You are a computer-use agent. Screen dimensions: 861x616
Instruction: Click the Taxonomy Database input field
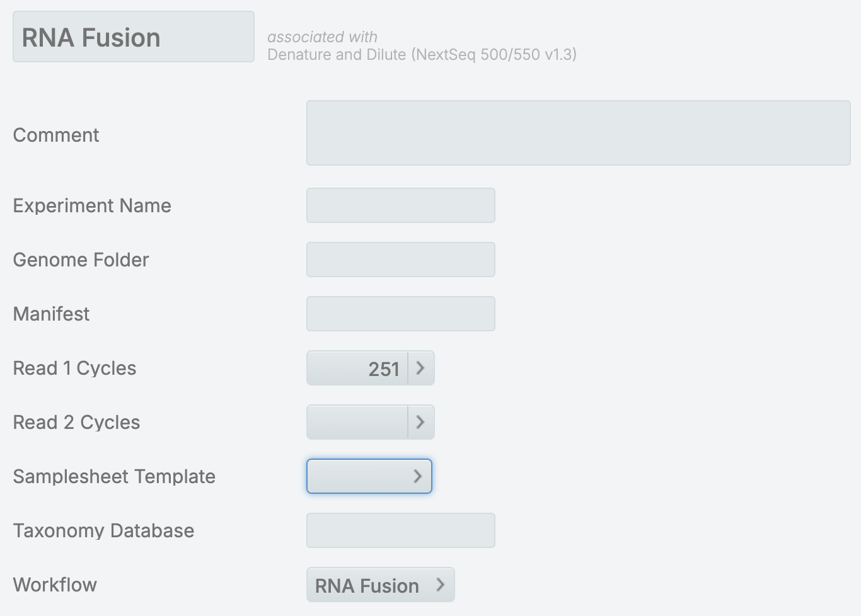(400, 530)
